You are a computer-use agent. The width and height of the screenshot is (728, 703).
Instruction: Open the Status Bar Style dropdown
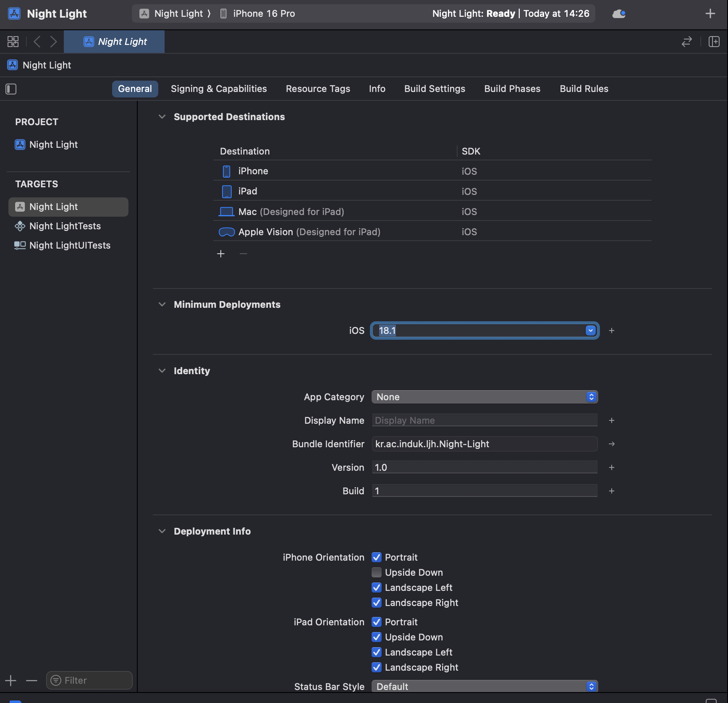(x=484, y=686)
